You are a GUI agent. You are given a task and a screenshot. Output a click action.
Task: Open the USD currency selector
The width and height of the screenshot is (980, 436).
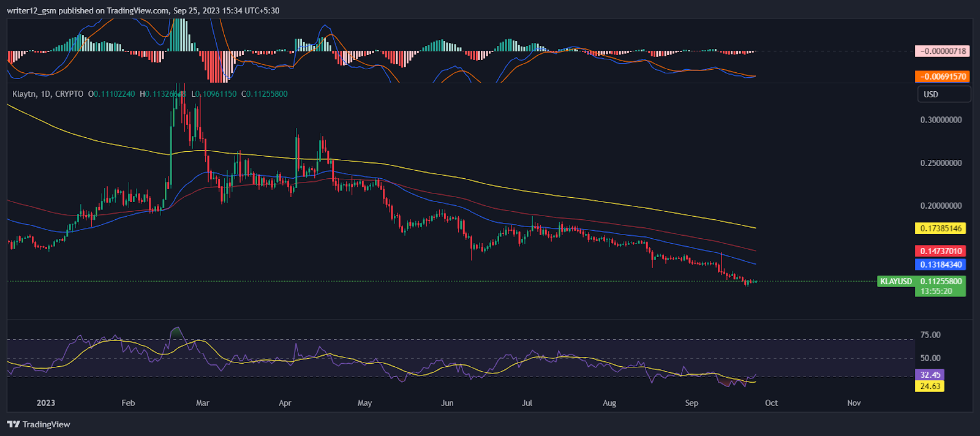[944, 94]
